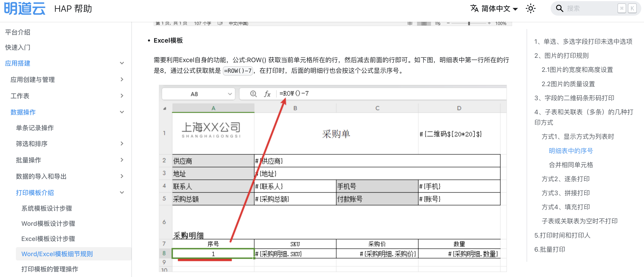Screen dimensions: 644x277
Task: Collapse the 打印模板介绍 chevron
Action: pyautogui.click(x=122, y=192)
